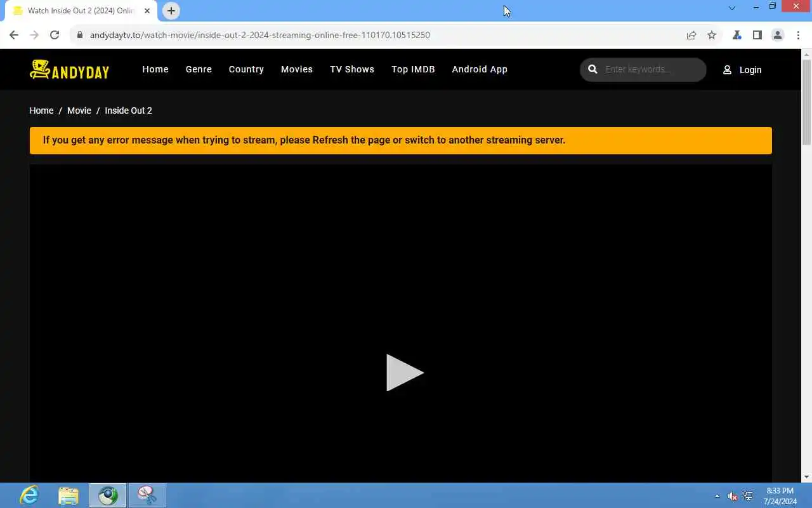Click the network tray icon
This screenshot has height=508, width=812.
point(748,496)
